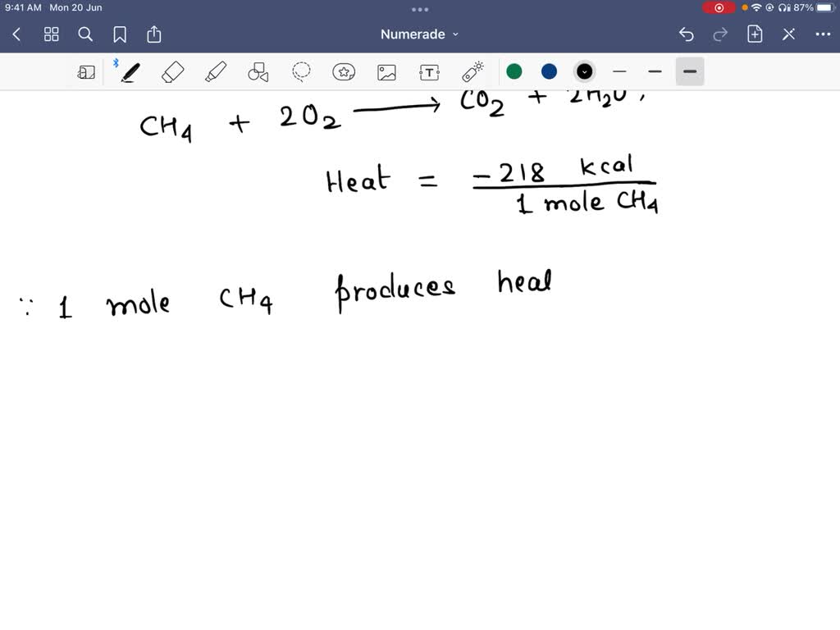This screenshot has width=840, height=630.
Task: Select the Pen tool
Action: [x=128, y=71]
